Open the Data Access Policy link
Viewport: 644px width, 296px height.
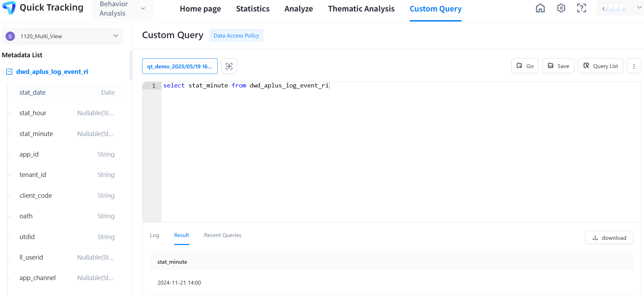236,36
